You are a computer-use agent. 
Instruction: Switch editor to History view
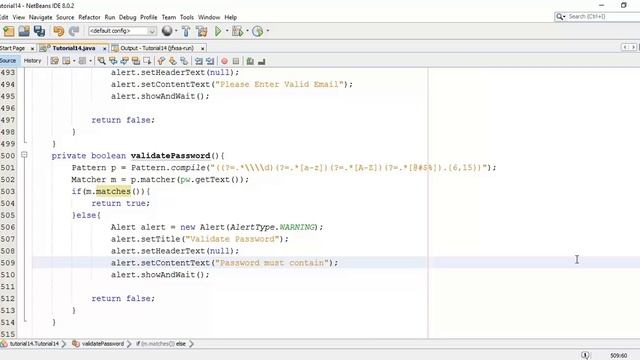(33, 61)
